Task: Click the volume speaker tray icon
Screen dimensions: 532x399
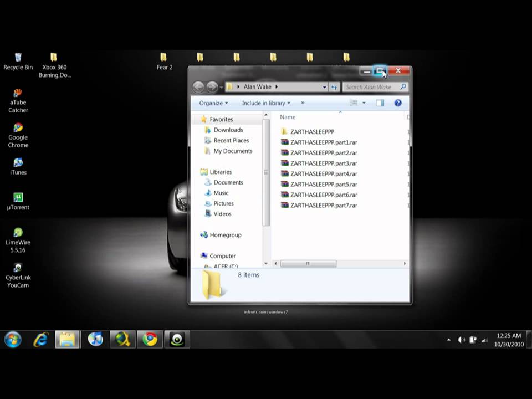Action: (x=461, y=340)
